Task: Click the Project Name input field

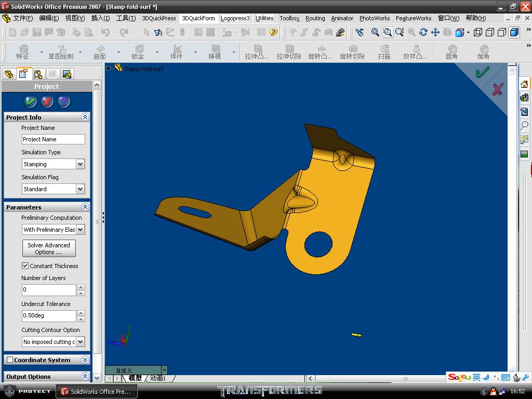Action: point(53,139)
